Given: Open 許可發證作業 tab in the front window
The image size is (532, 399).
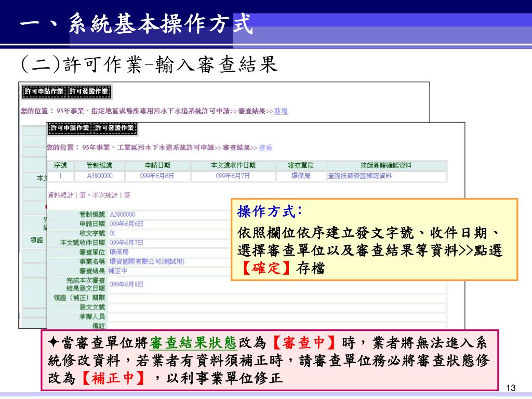Looking at the screenshot, I should (114, 128).
